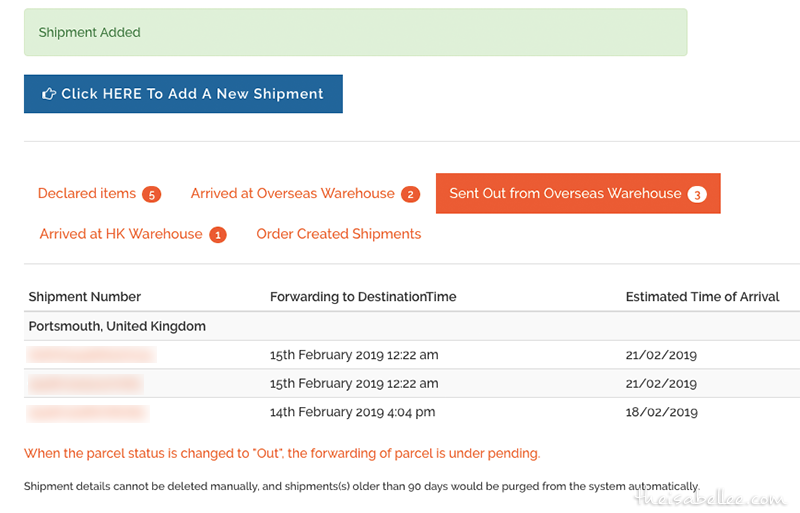The height and width of the screenshot is (513, 800).
Task: Open the Arrived at HK Warehouse tab
Action: [x=133, y=234]
